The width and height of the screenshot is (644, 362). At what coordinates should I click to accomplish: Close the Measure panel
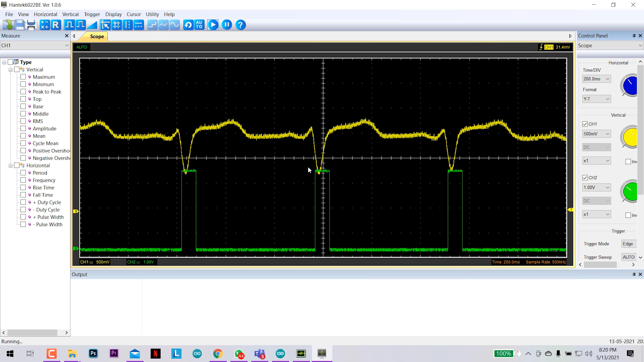tap(66, 36)
